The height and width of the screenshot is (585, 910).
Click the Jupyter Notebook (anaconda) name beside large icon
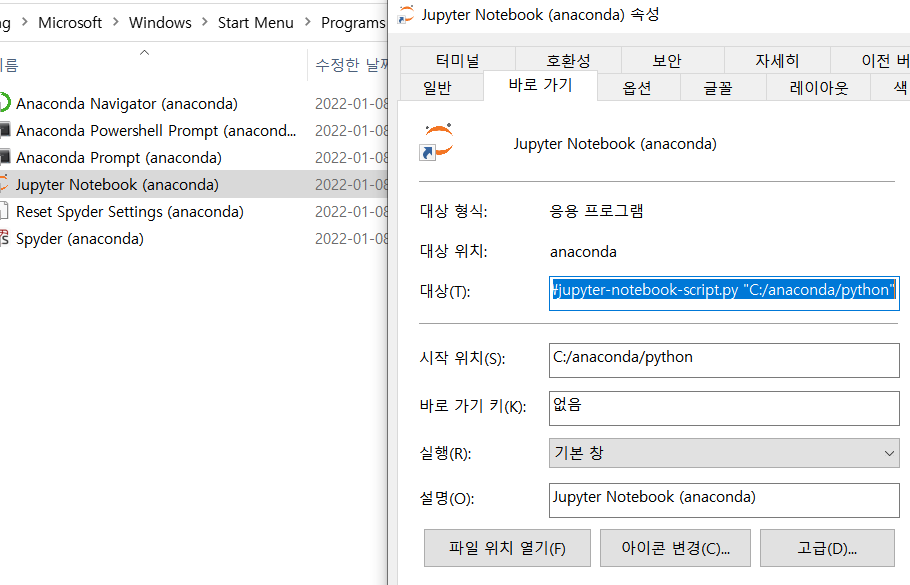pyautogui.click(x=615, y=143)
